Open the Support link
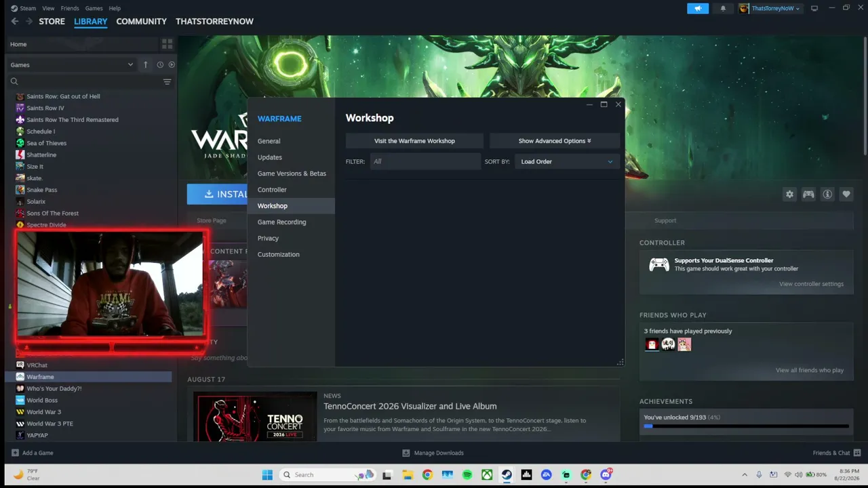The image size is (868, 488). point(665,221)
